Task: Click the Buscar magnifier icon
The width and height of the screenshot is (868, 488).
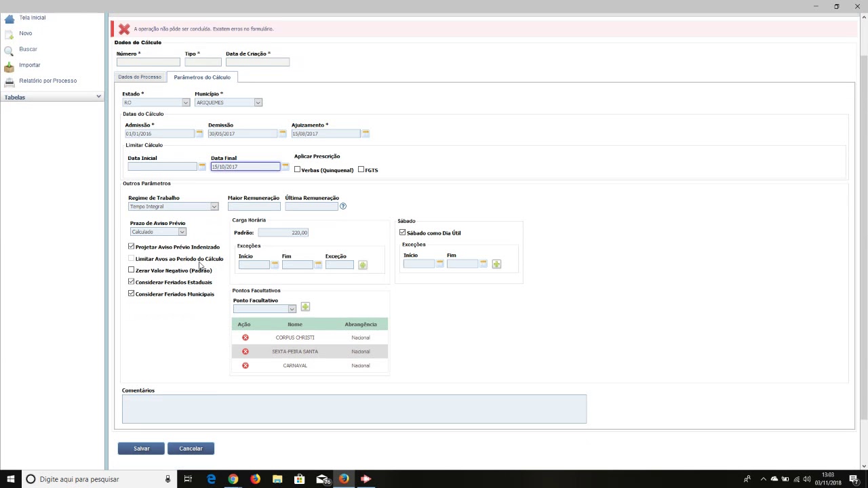Action: (9, 50)
